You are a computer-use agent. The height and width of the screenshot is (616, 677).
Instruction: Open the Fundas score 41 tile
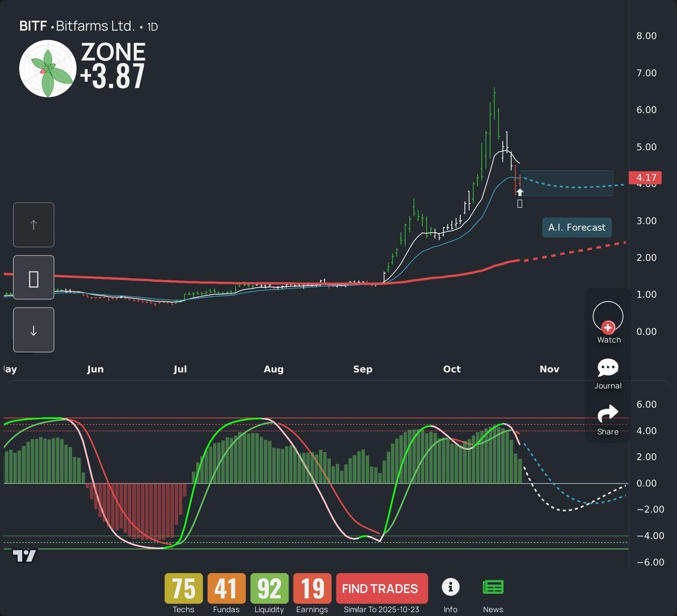click(x=226, y=589)
